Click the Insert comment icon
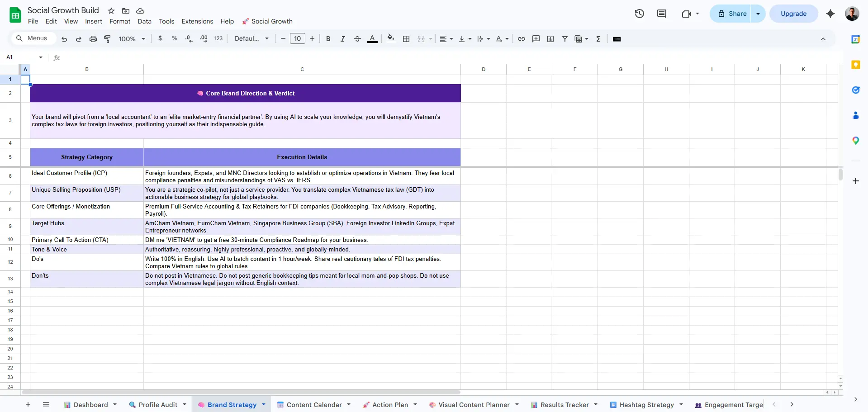 pyautogui.click(x=536, y=39)
